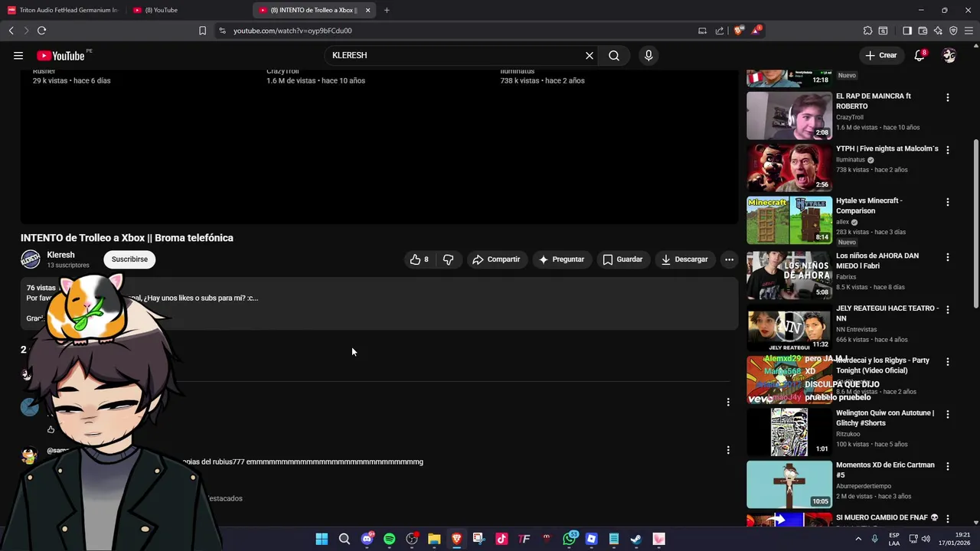Open the Preguntar AI button

(561, 259)
